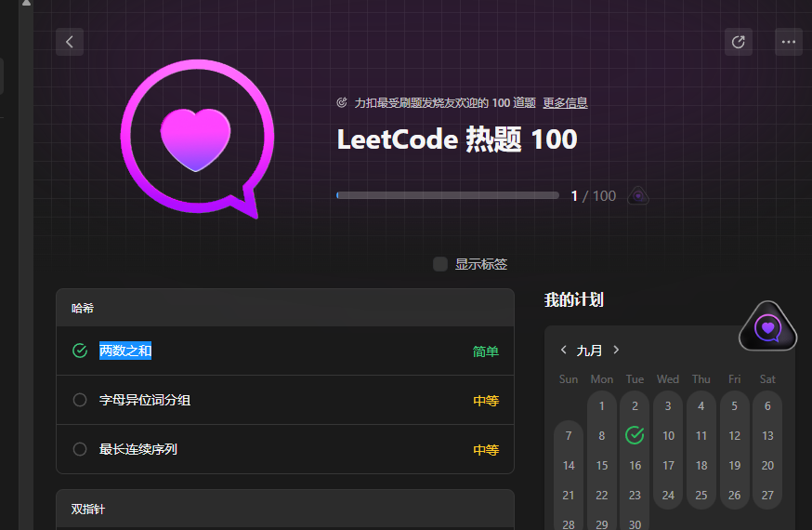Click the badge icon beside 1 / 100
The image size is (812, 530).
tap(638, 196)
